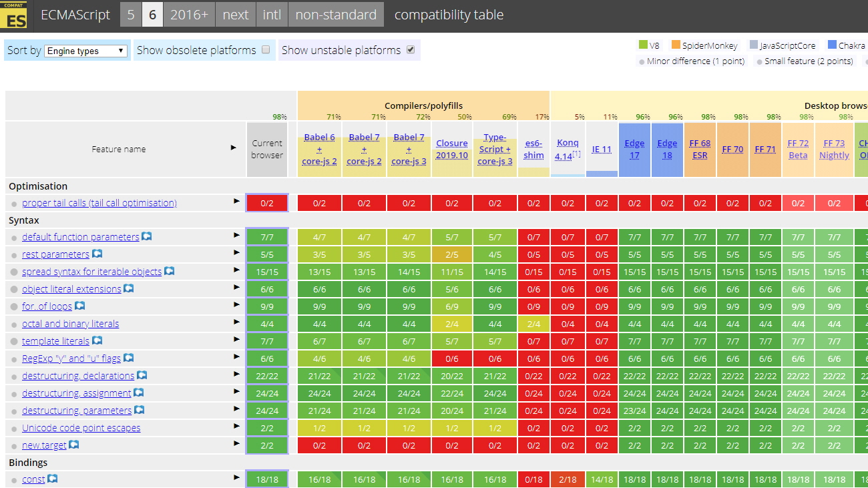Expand the proper tail calls row
Viewport: 868px width, 488px height.
[x=236, y=201]
